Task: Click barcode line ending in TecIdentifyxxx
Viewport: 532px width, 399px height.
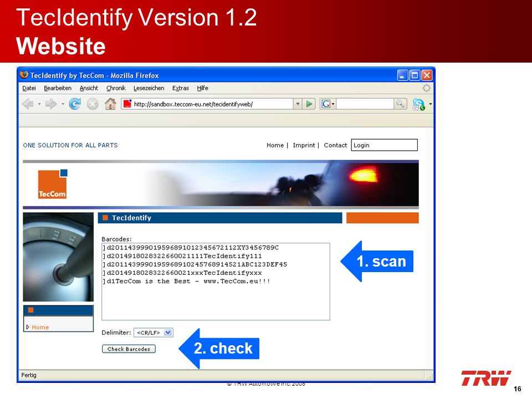Action: (182, 273)
